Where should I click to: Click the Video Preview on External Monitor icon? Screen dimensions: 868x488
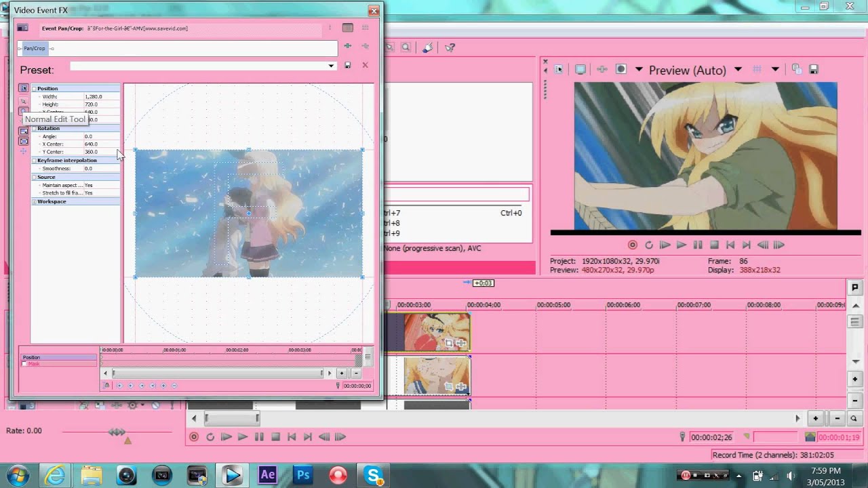[x=580, y=69]
